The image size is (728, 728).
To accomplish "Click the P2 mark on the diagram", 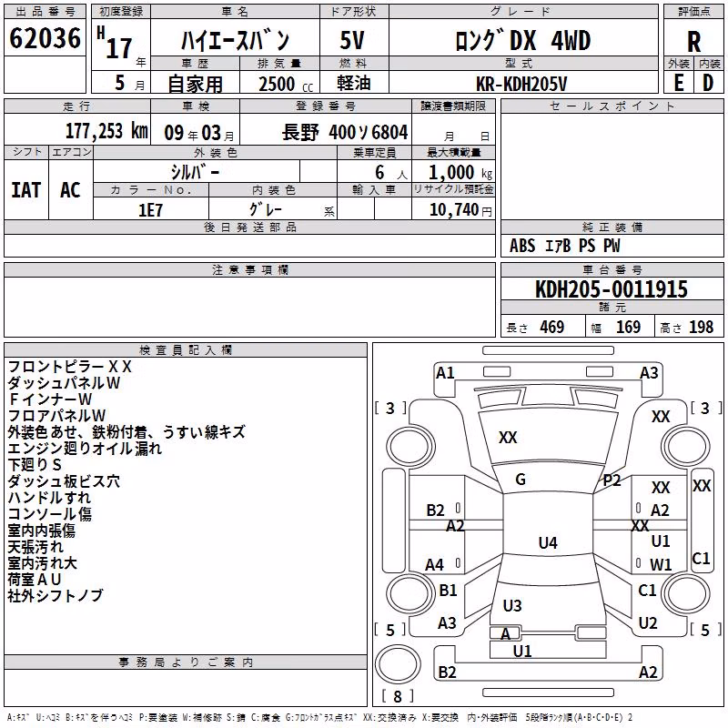I will (612, 480).
